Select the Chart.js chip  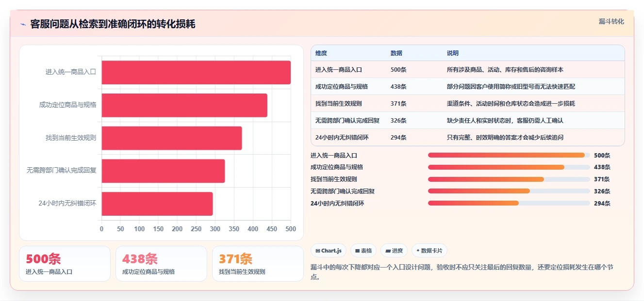[x=329, y=251]
